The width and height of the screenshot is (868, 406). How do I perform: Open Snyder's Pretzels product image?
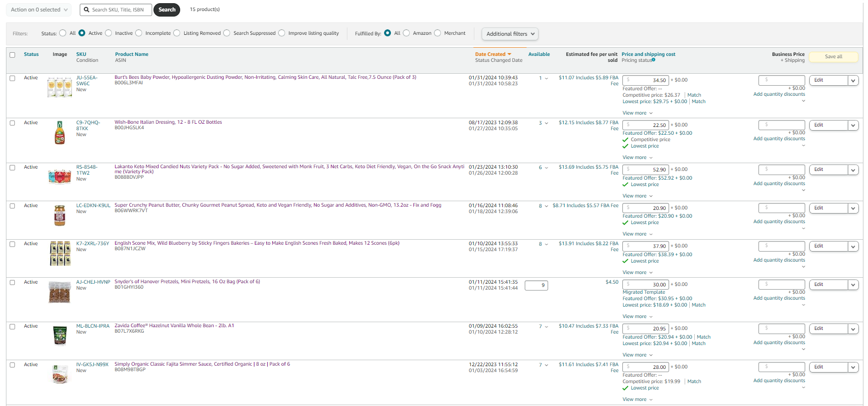click(60, 292)
